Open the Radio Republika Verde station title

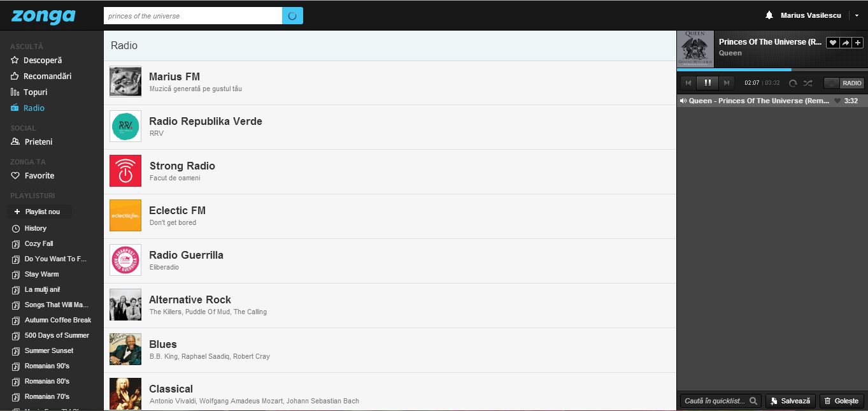pyautogui.click(x=206, y=121)
